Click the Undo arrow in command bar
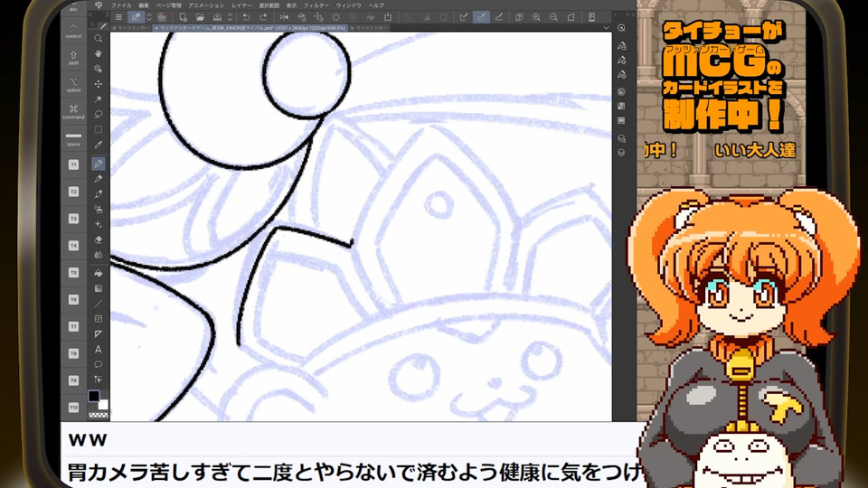This screenshot has height=488, width=868. (246, 17)
